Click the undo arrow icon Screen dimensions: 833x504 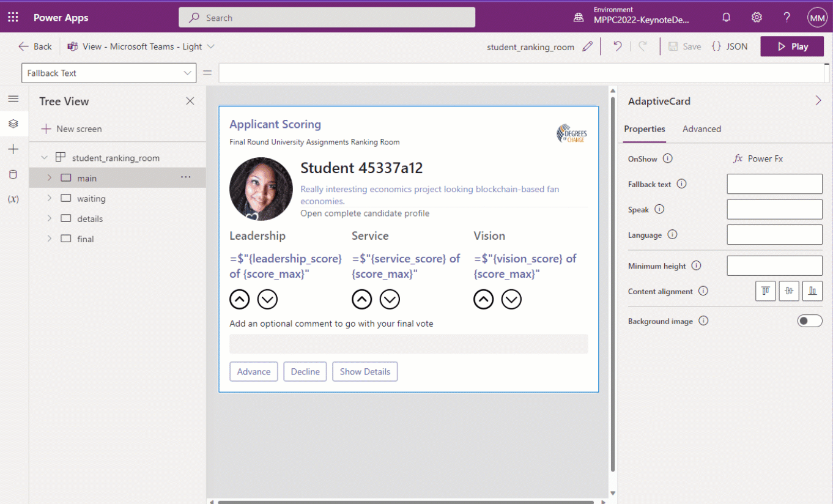tap(618, 46)
